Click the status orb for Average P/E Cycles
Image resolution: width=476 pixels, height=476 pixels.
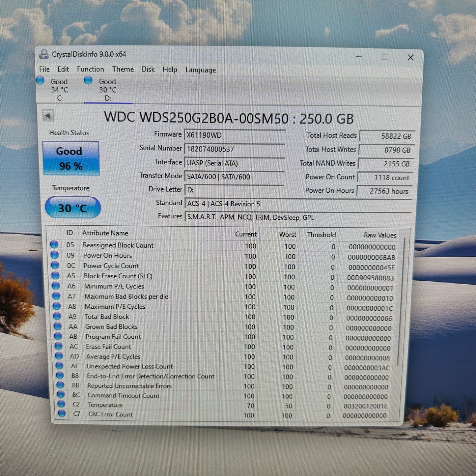pos(59,356)
